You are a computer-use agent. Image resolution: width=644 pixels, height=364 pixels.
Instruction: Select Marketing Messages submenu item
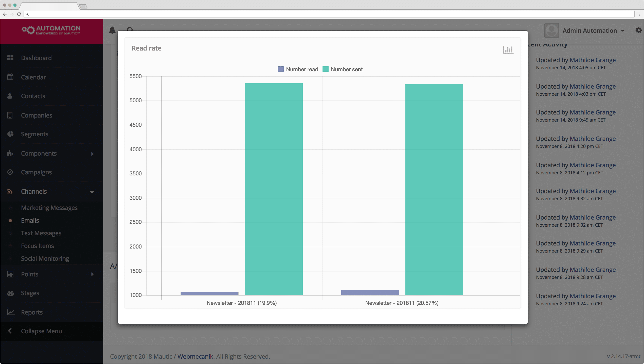pyautogui.click(x=49, y=208)
